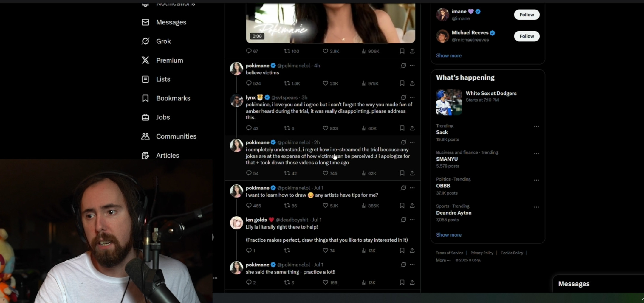The width and height of the screenshot is (644, 303).
Task: Bookmark the video post with 906K views
Action: (402, 51)
